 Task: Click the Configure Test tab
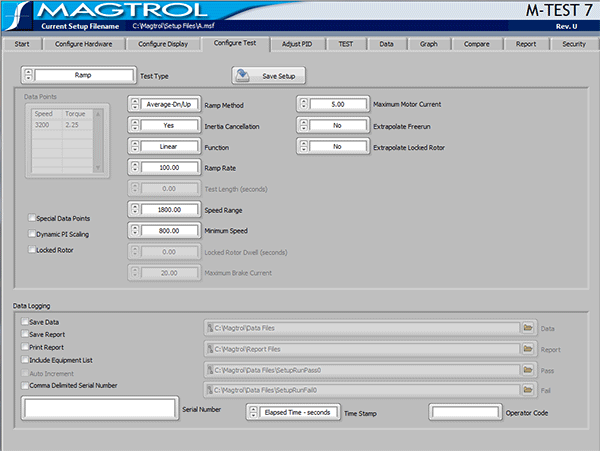pos(235,43)
